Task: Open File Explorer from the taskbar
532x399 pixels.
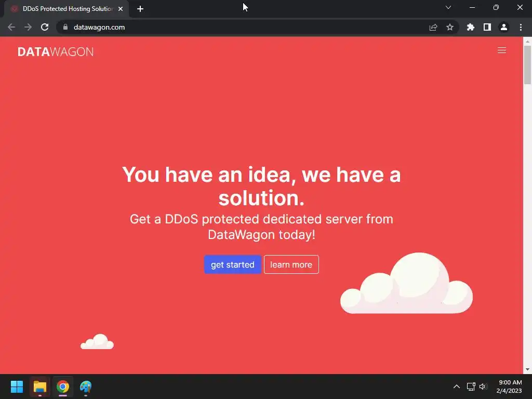Action: 39,387
